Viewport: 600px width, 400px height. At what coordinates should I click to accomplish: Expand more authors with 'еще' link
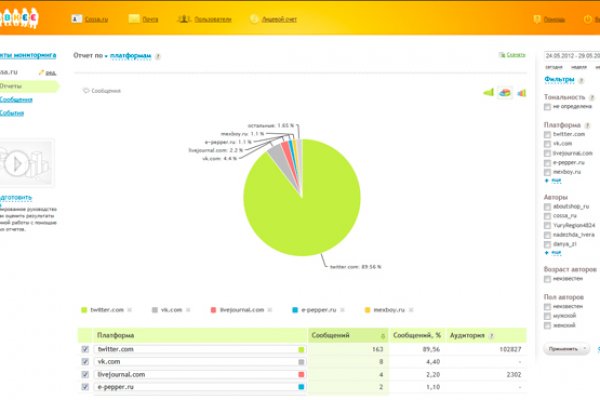tap(556, 251)
